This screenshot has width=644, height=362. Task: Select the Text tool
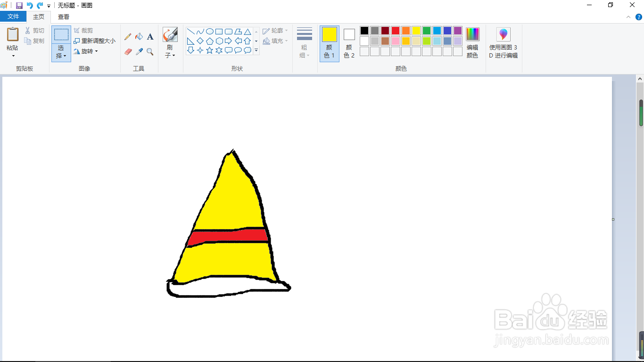tap(150, 37)
